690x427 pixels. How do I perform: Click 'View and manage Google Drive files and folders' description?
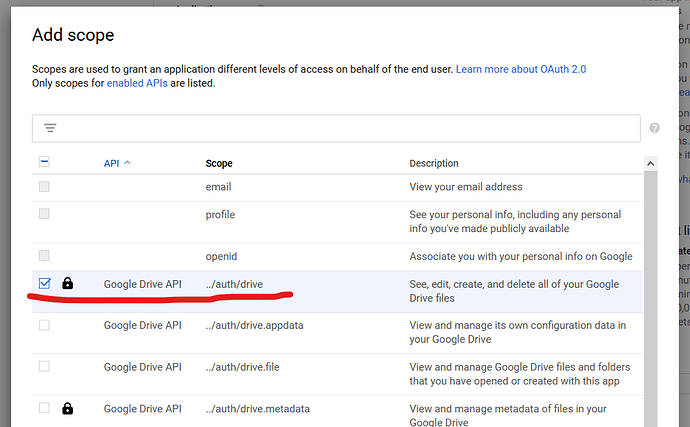pos(520,374)
